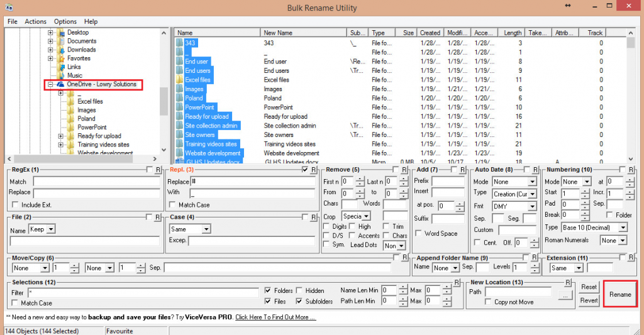Disable the Repl. (3) section enable checkbox
Screen dimensions: 644x335
(x=305, y=169)
